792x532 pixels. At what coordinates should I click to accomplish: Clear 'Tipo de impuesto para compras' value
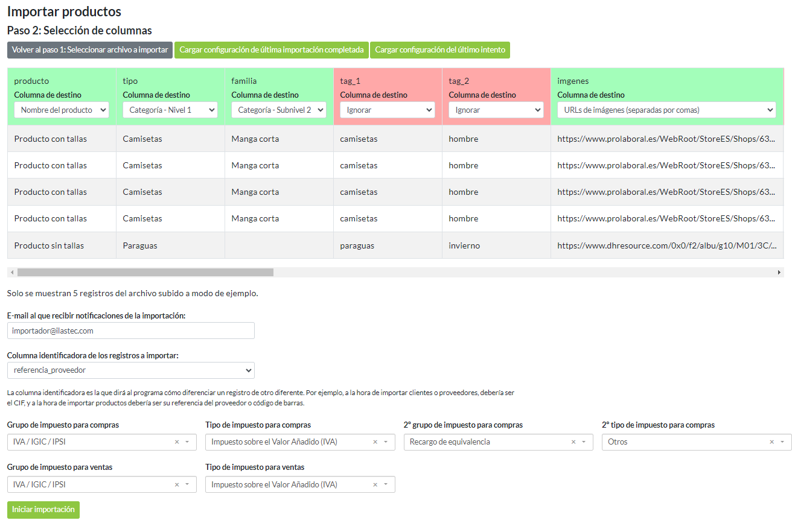point(375,442)
